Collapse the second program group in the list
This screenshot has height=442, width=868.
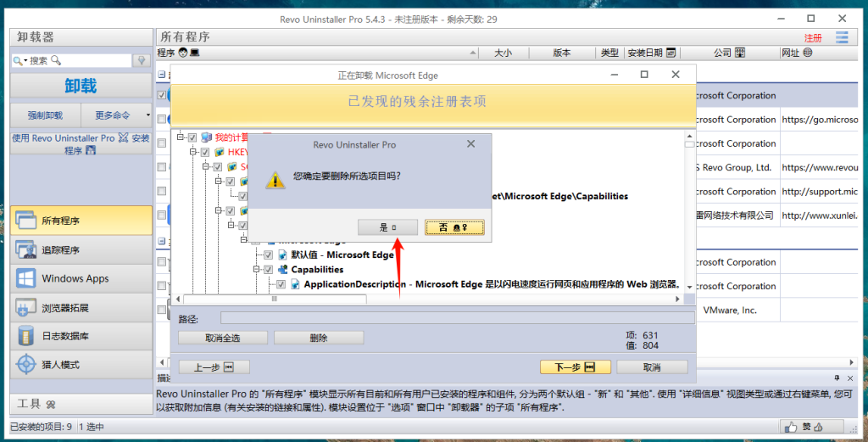[162, 242]
